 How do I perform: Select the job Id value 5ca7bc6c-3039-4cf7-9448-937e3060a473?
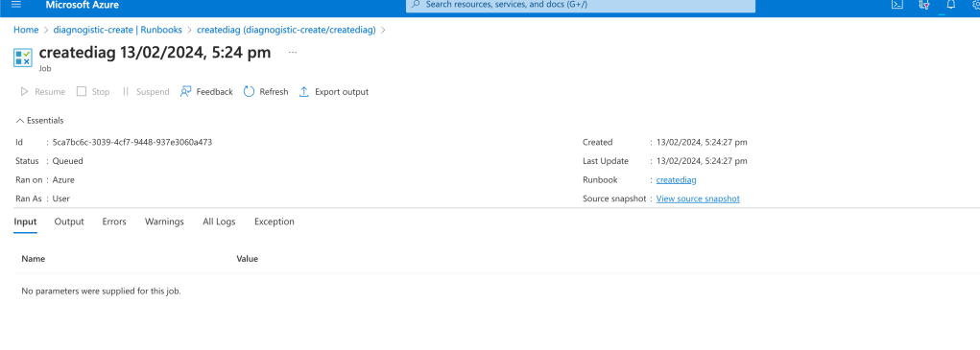pyautogui.click(x=132, y=142)
